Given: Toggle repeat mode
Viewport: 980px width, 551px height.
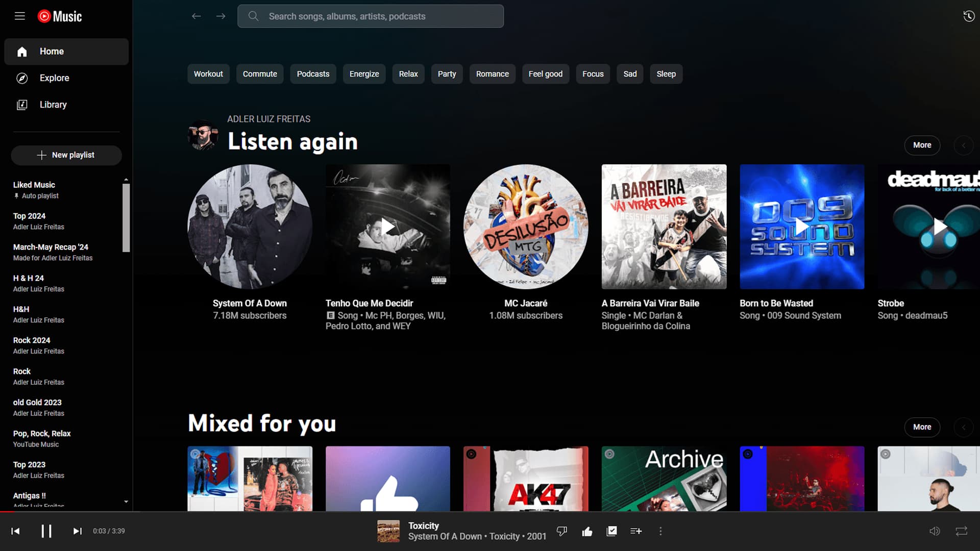Looking at the screenshot, I should coord(961,531).
